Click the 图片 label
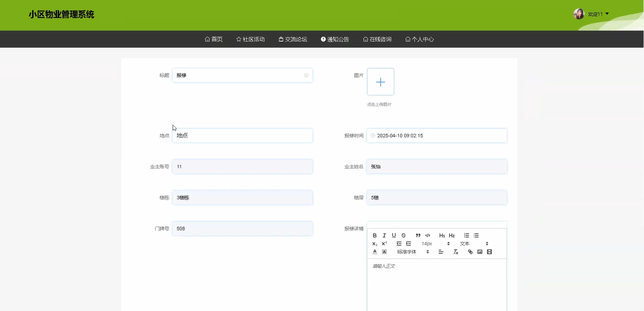The height and width of the screenshot is (311, 644). click(359, 75)
